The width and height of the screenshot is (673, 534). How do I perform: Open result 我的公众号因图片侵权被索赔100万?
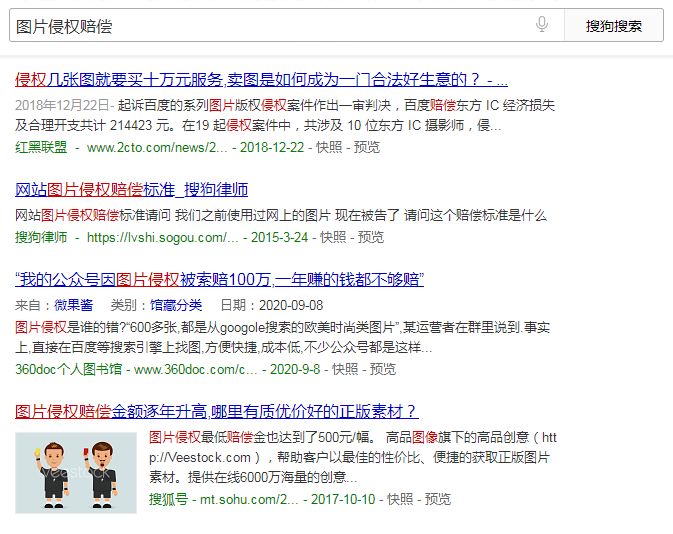pyautogui.click(x=219, y=279)
